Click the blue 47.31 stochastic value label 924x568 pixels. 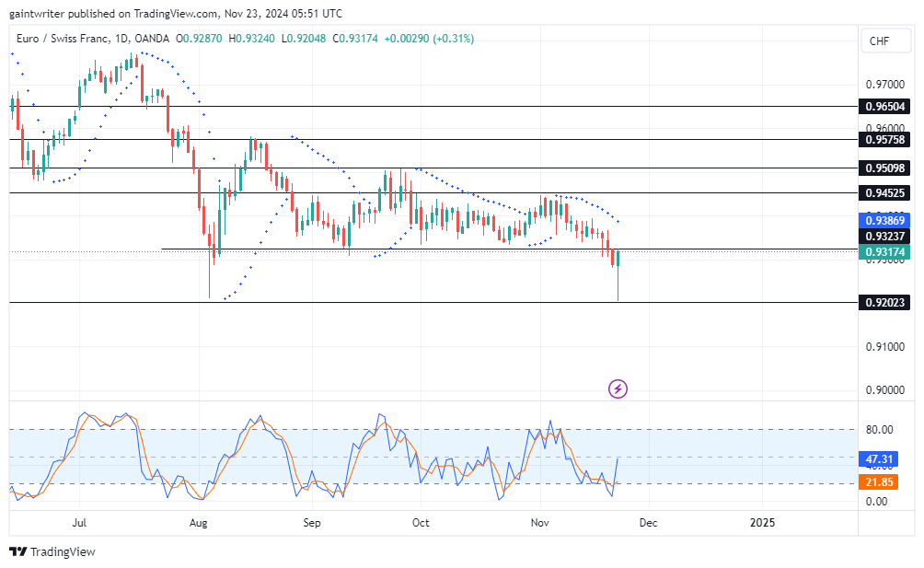tap(879, 459)
